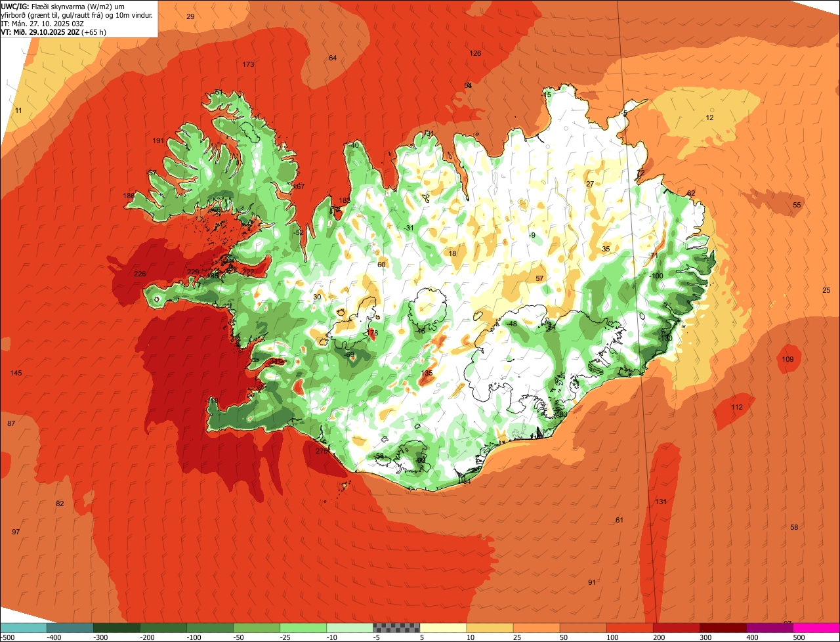Click the map value 226 in the dark red area
The width and height of the screenshot is (840, 642).
click(x=140, y=274)
